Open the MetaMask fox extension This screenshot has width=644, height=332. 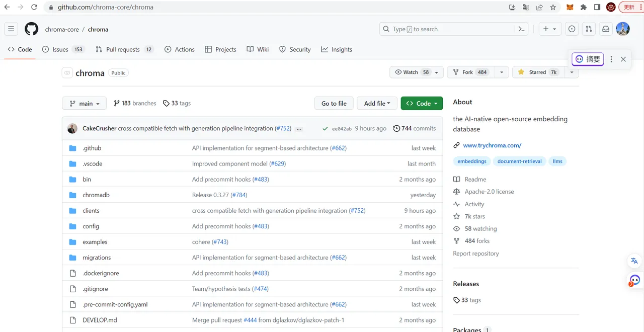pos(570,7)
